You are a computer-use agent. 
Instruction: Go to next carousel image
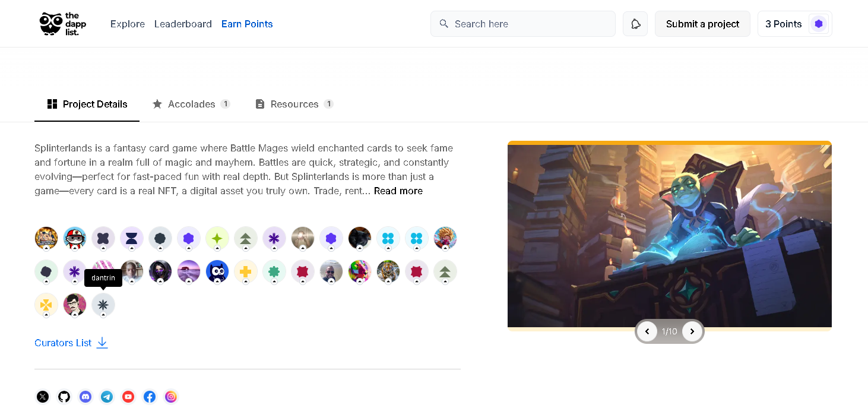pos(692,331)
